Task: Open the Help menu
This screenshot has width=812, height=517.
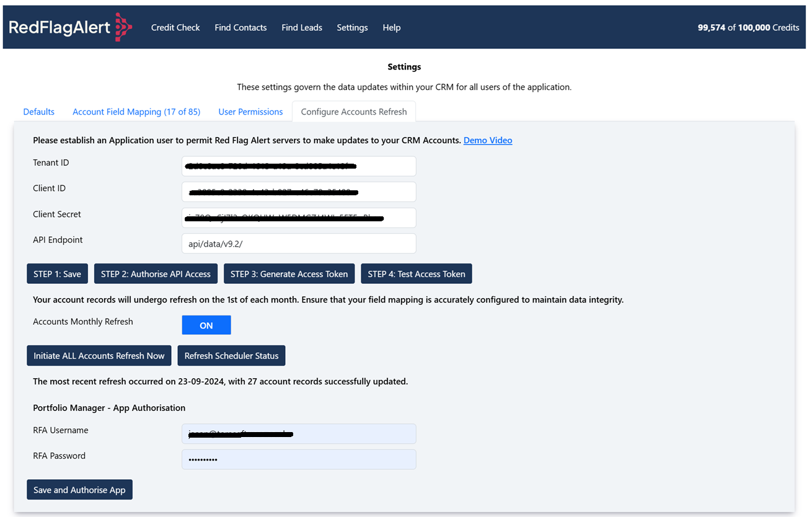Action: 392,27
